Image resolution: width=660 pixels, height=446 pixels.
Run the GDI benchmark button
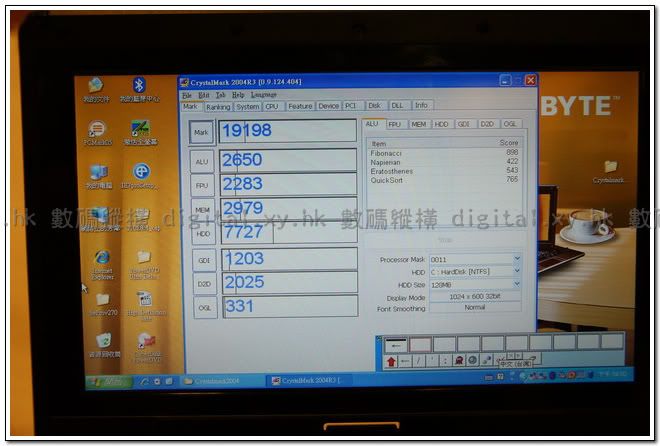point(204,260)
